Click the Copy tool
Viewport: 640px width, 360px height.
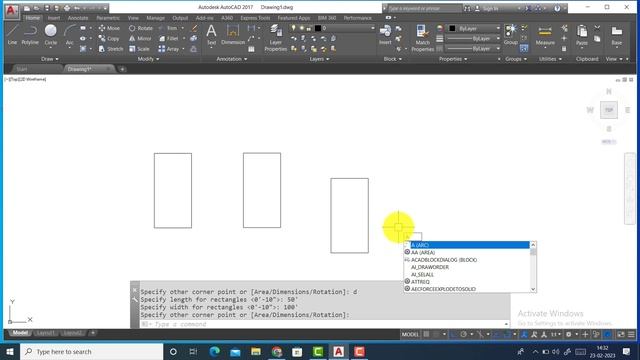pos(109,38)
